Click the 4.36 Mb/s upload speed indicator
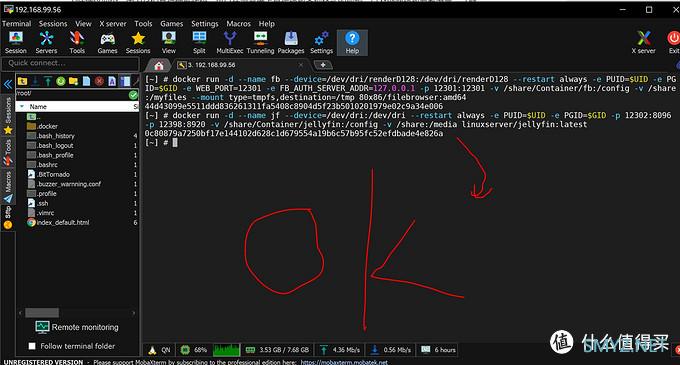 340,350
